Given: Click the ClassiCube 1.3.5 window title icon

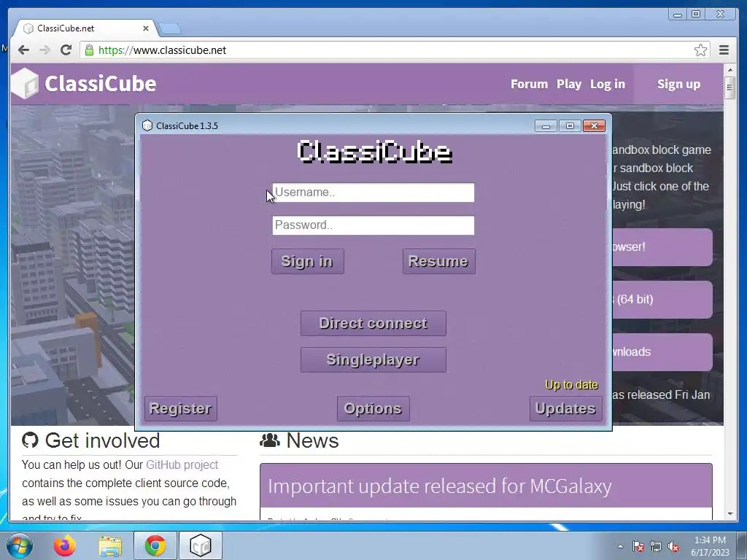Looking at the screenshot, I should click(x=147, y=125).
